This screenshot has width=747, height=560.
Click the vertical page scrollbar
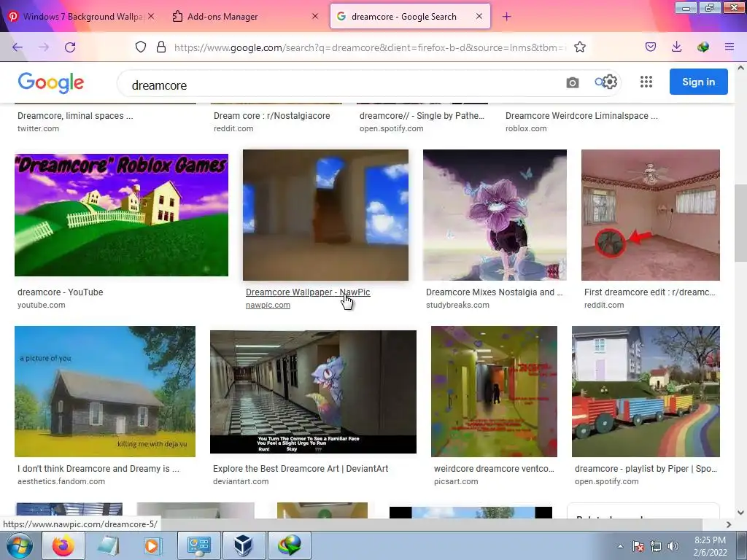pyautogui.click(x=740, y=224)
